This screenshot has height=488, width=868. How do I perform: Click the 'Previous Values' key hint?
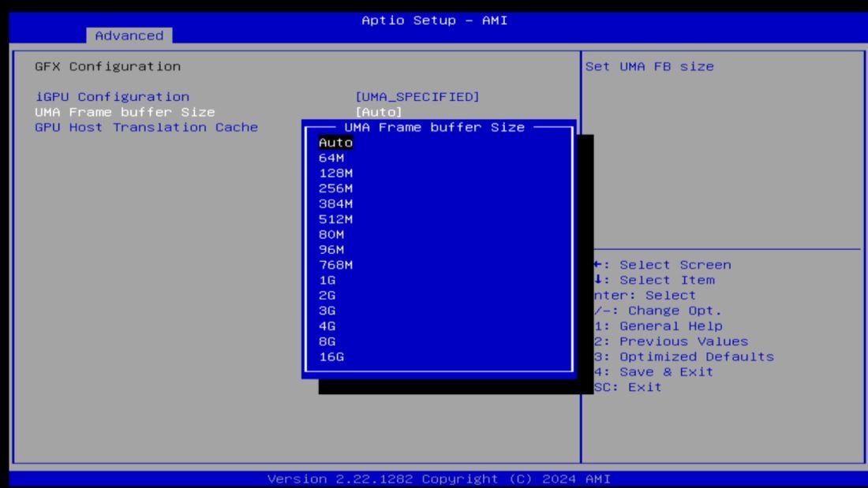[x=683, y=341]
